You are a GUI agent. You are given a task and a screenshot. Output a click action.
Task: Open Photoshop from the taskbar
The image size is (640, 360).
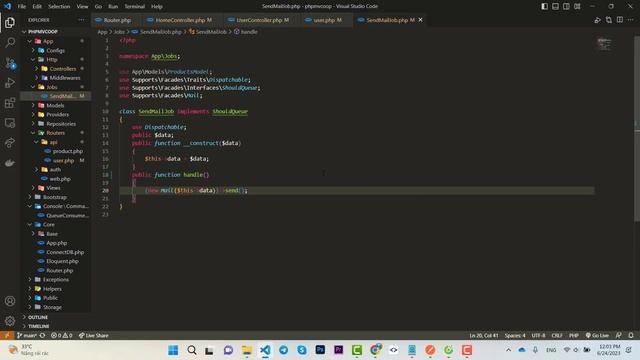coord(320,350)
